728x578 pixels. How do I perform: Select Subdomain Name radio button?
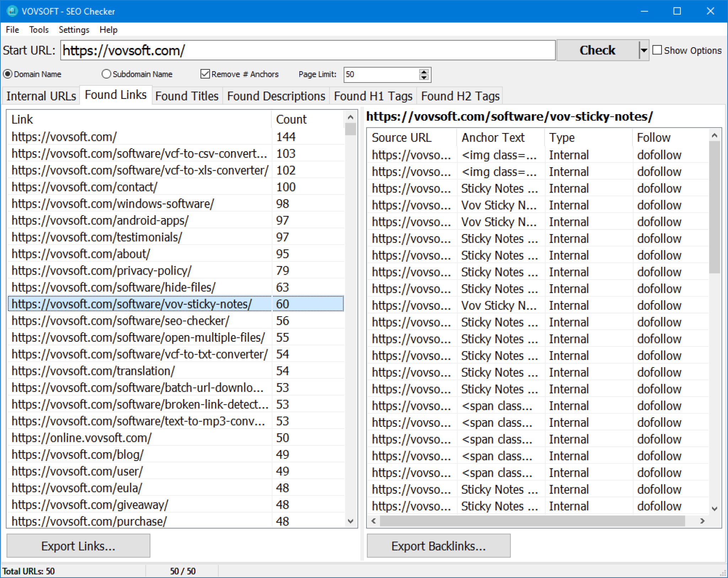[106, 74]
